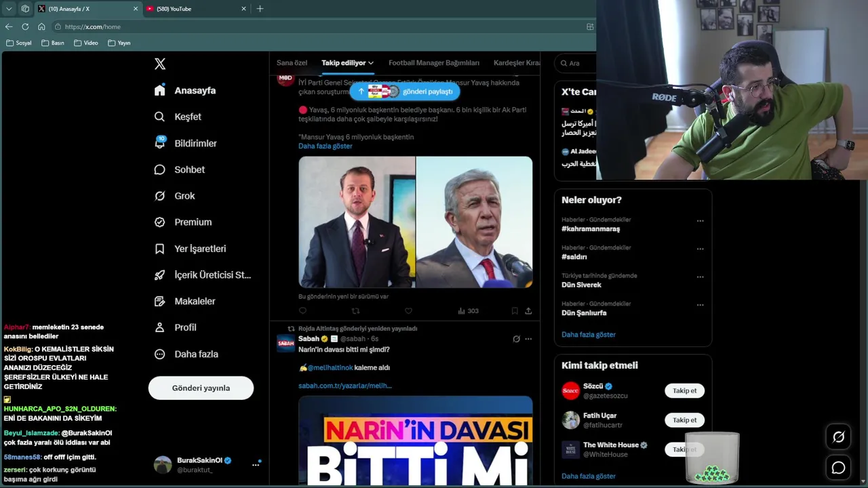This screenshot has width=868, height=488.
Task: Like the Mansur Yavaş post
Action: tap(408, 310)
